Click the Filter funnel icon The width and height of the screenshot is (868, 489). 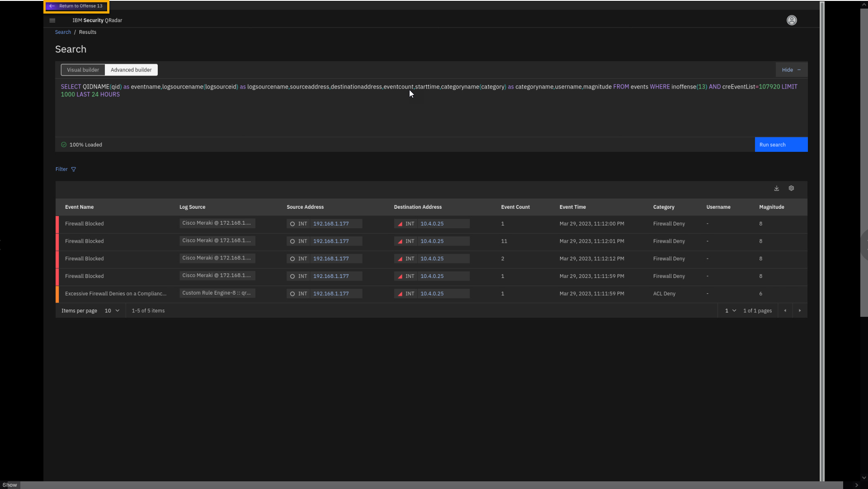[74, 169]
